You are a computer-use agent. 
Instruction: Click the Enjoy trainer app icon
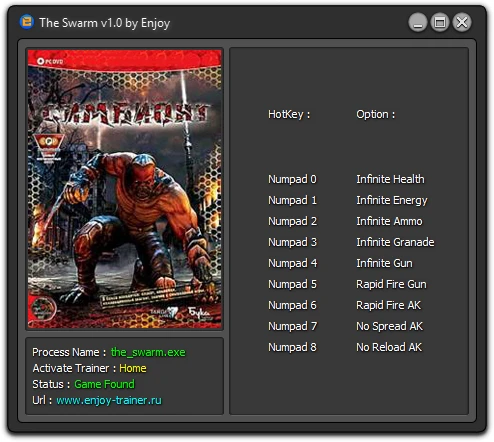tap(27, 22)
